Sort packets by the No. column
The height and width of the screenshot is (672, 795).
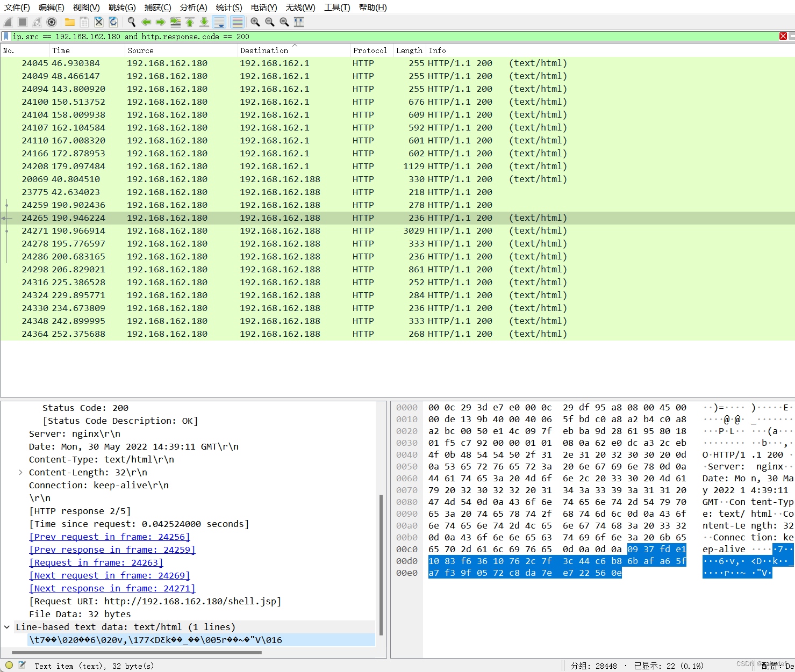point(25,50)
